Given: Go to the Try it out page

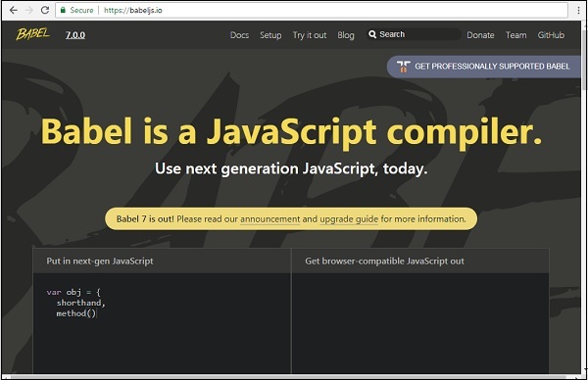Looking at the screenshot, I should click(310, 35).
